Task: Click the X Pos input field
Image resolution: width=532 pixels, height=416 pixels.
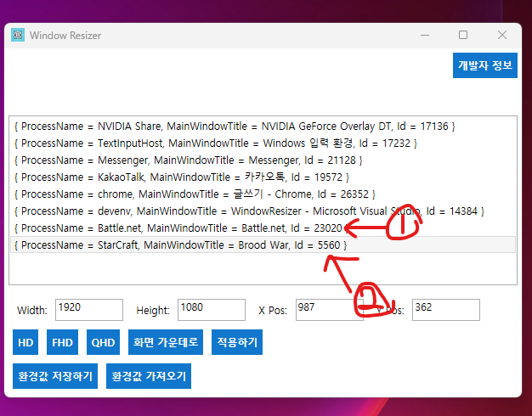Action: pos(330,310)
